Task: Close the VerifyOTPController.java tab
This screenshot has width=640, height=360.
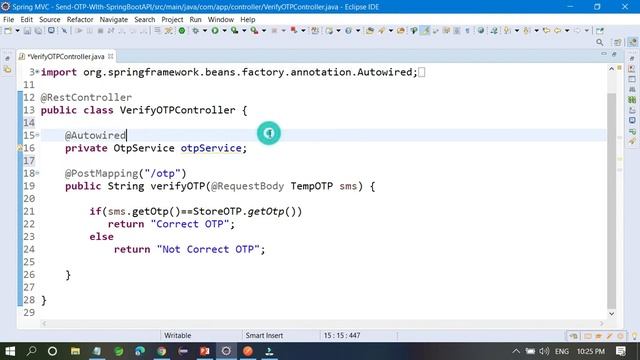Action: (x=111, y=56)
